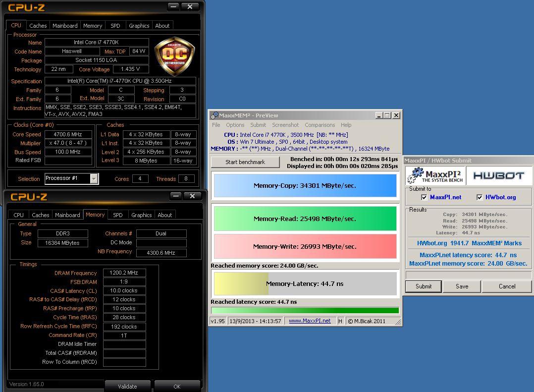Click the DRAM Frequency 1200.2 MHz value
This screenshot has width=534, height=392.
pyautogui.click(x=124, y=273)
